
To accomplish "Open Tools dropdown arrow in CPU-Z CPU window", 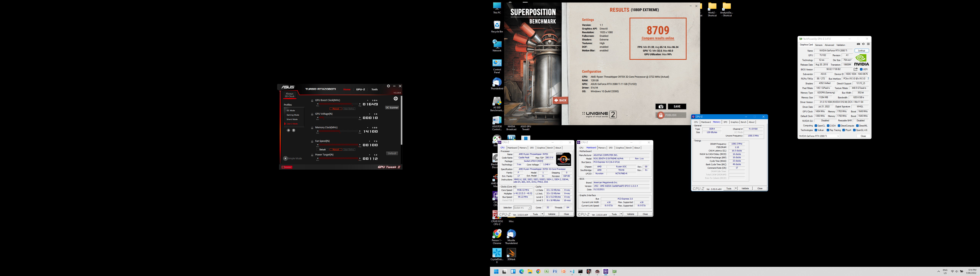I will coord(542,214).
